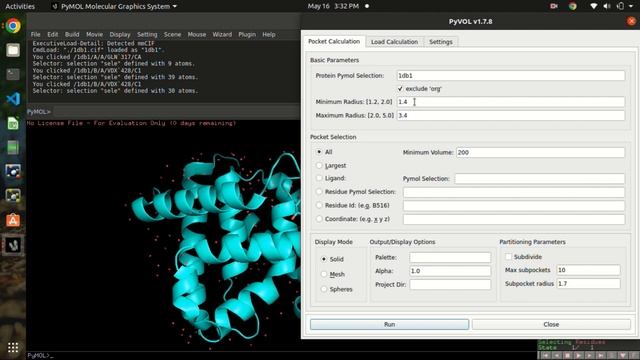Show all applications grid
The height and width of the screenshot is (360, 640).
13,347
